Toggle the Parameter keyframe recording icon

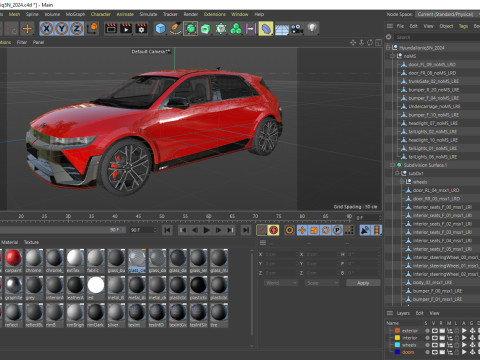click(337, 230)
